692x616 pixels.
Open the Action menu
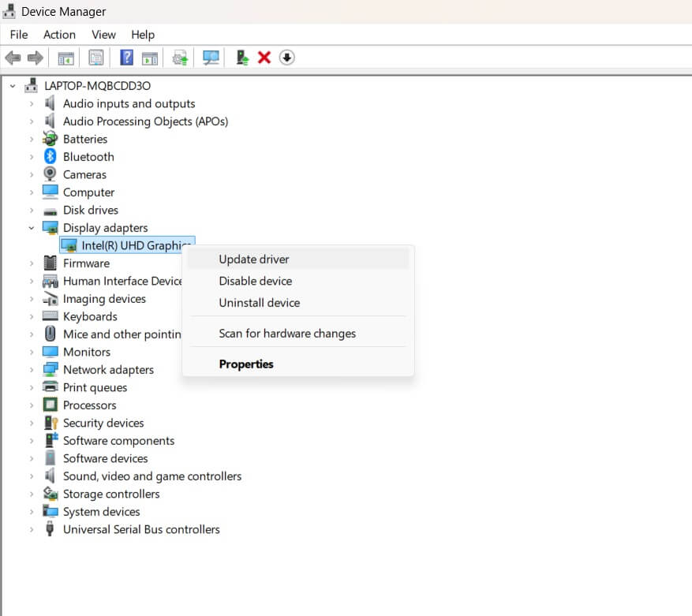point(59,35)
